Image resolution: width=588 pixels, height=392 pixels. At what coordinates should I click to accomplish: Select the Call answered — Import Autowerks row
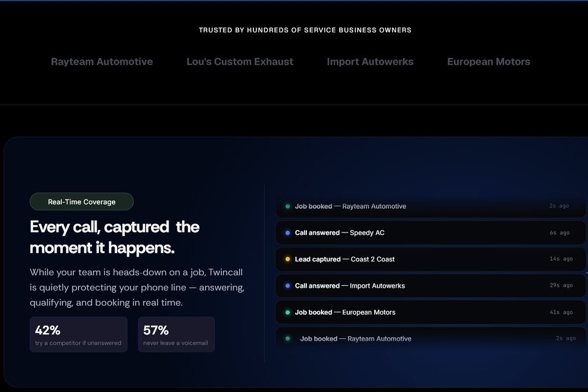pyautogui.click(x=431, y=286)
